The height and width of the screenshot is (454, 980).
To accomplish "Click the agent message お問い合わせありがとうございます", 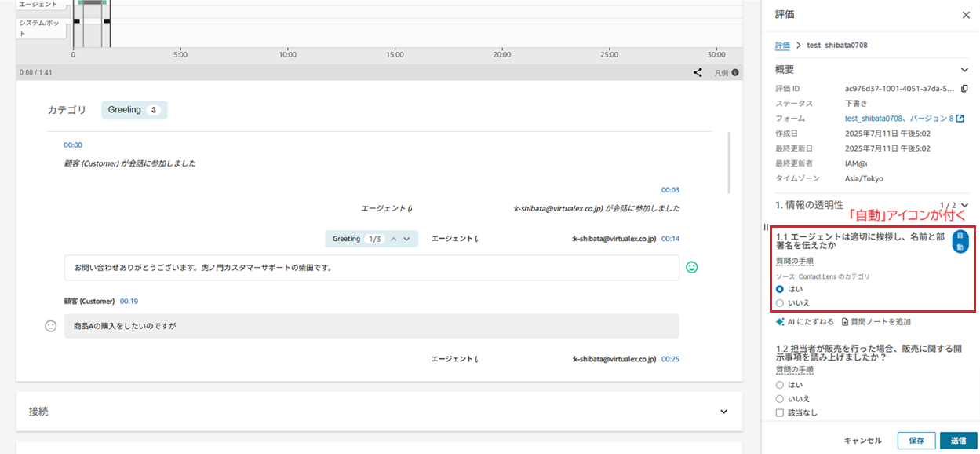I will click(x=371, y=267).
